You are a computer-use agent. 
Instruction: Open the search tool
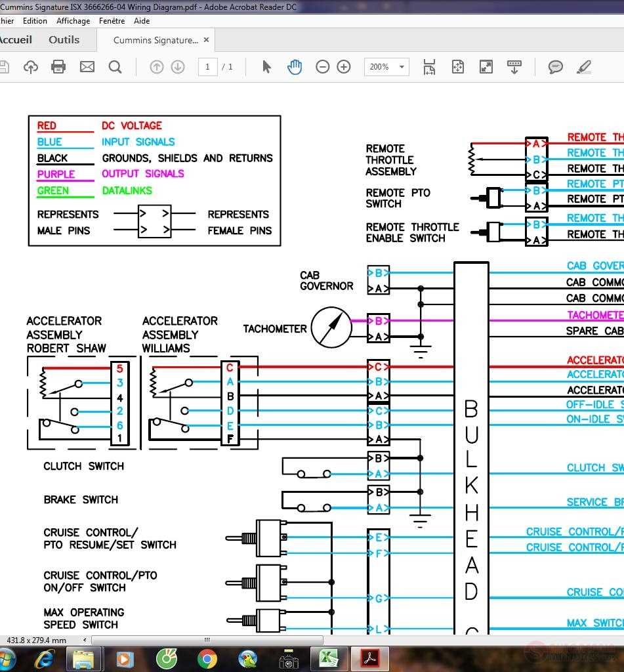(x=114, y=66)
